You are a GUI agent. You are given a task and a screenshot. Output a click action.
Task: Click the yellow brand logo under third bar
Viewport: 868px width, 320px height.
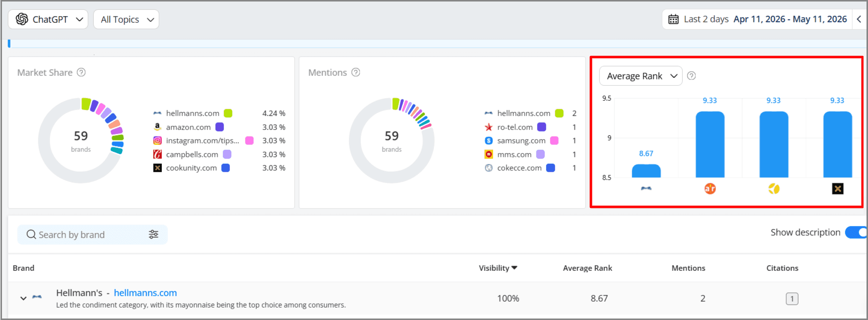774,189
